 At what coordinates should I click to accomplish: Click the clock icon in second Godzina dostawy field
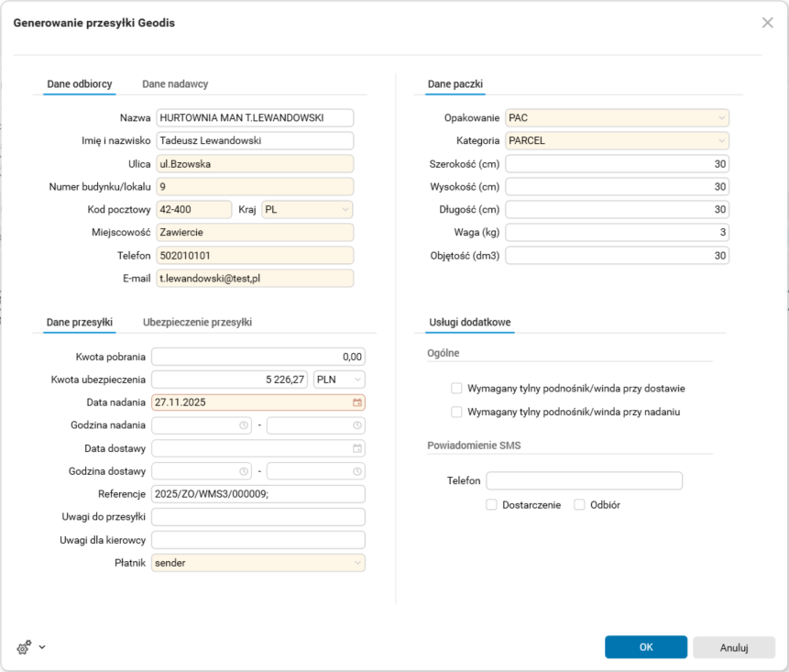pyautogui.click(x=357, y=471)
